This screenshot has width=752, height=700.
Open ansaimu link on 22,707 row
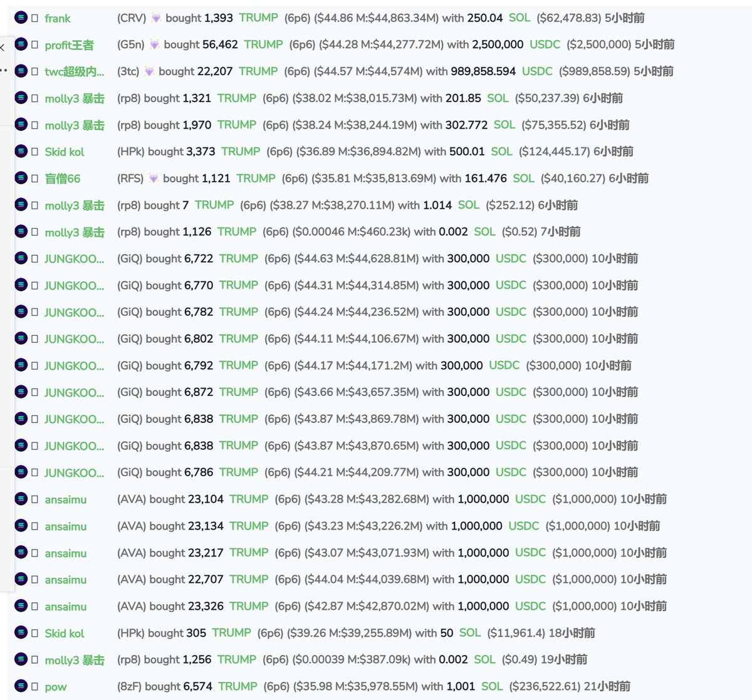click(66, 580)
